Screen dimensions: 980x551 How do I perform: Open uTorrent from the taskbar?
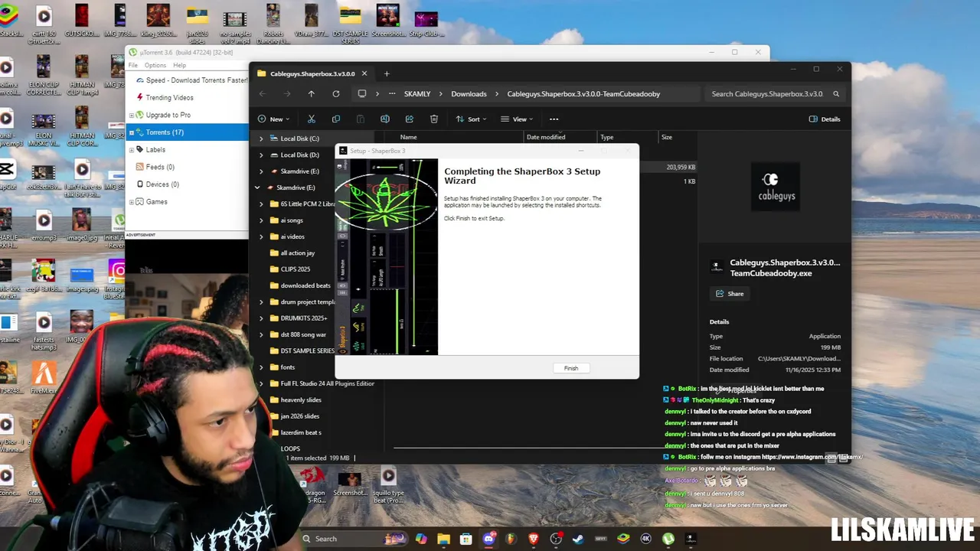(668, 539)
